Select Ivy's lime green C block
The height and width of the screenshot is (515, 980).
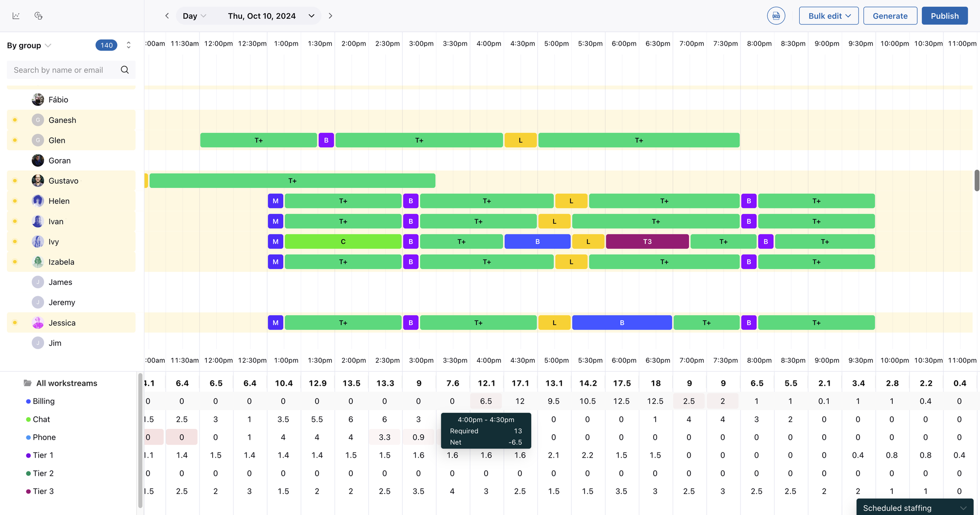coord(343,241)
